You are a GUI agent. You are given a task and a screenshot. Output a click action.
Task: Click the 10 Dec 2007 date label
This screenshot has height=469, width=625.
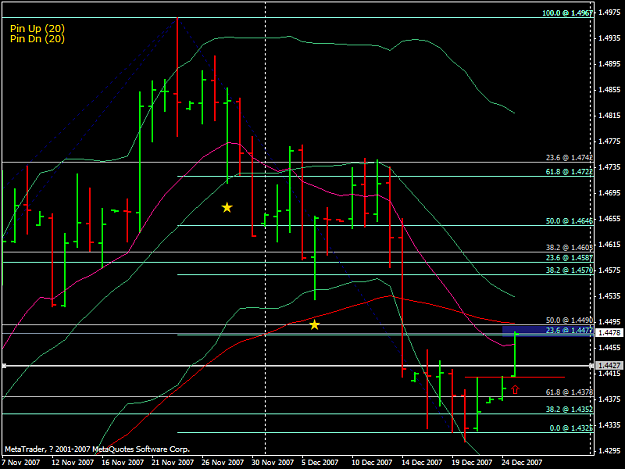(x=372, y=462)
